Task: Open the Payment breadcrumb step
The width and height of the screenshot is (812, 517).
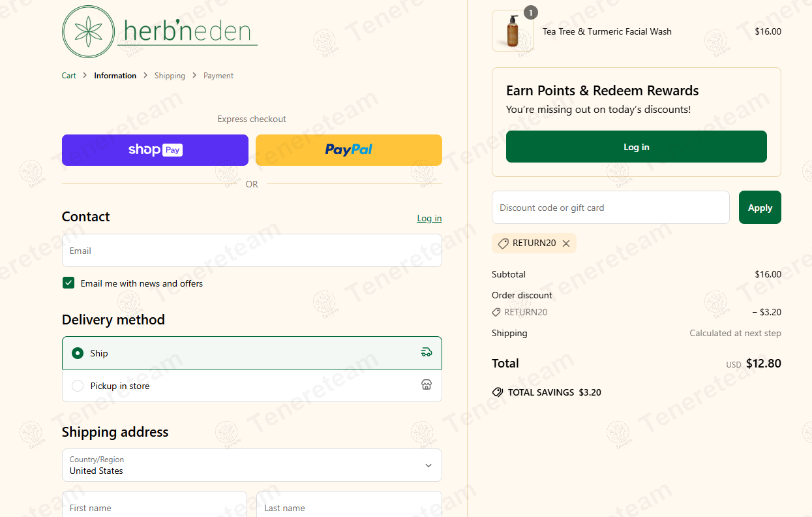Action: pyautogui.click(x=218, y=76)
